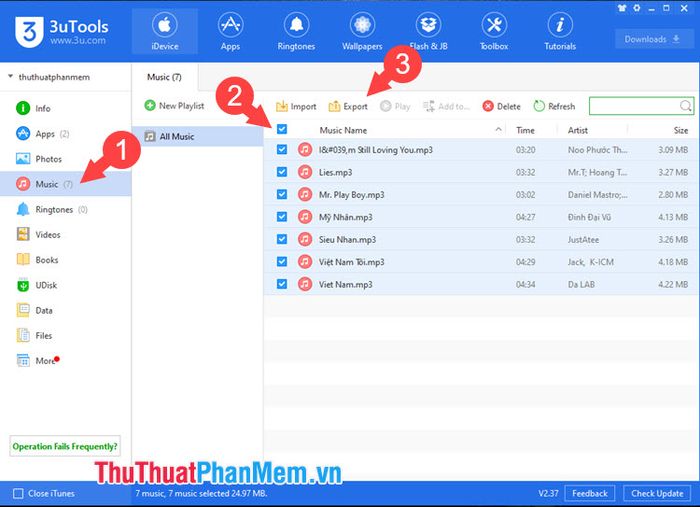Click music icon of Viet Nam.mp3
This screenshot has height=507, width=700.
[305, 284]
